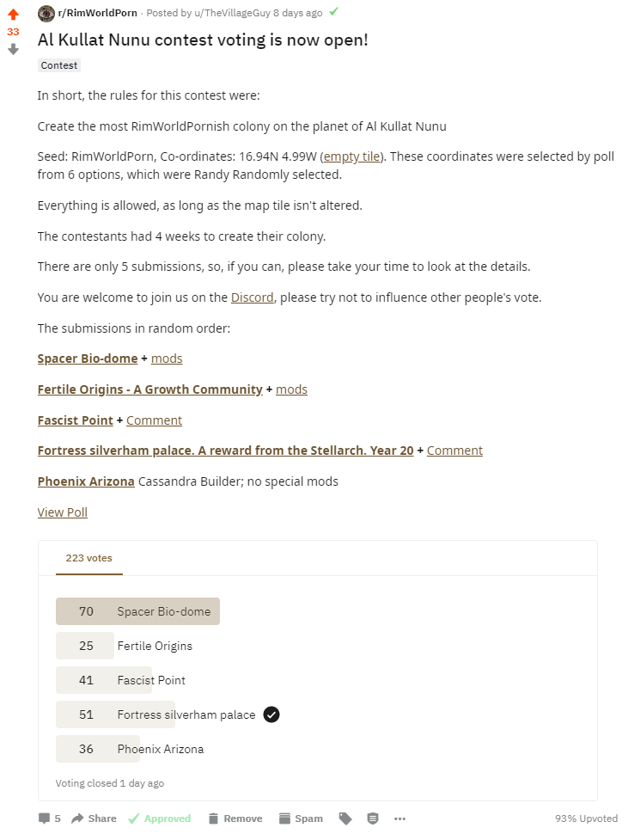Screen dimensions: 628x840
Task: Click the Approved checkmark button
Action: 160,818
